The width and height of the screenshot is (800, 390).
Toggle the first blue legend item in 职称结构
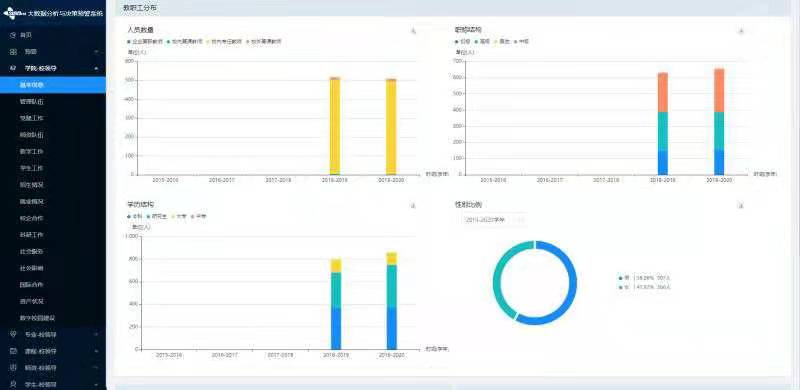[463, 41]
